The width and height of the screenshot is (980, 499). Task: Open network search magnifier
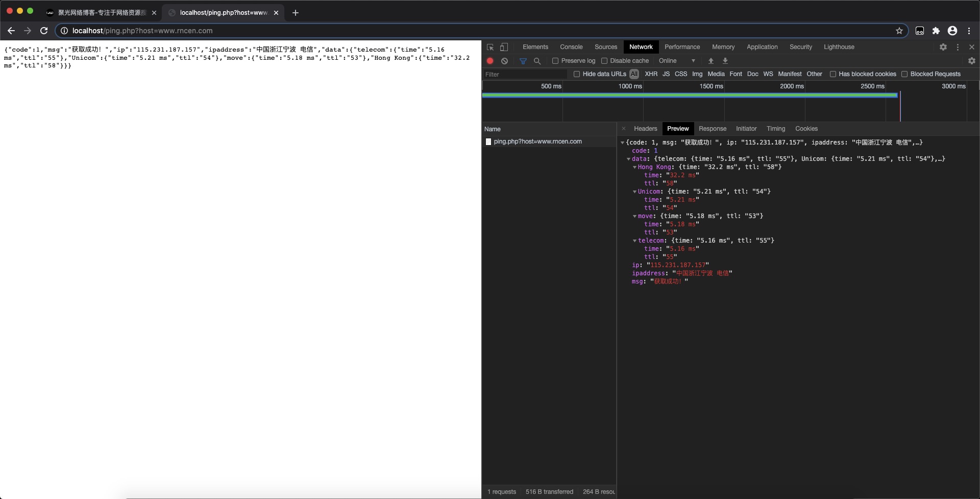[537, 61]
